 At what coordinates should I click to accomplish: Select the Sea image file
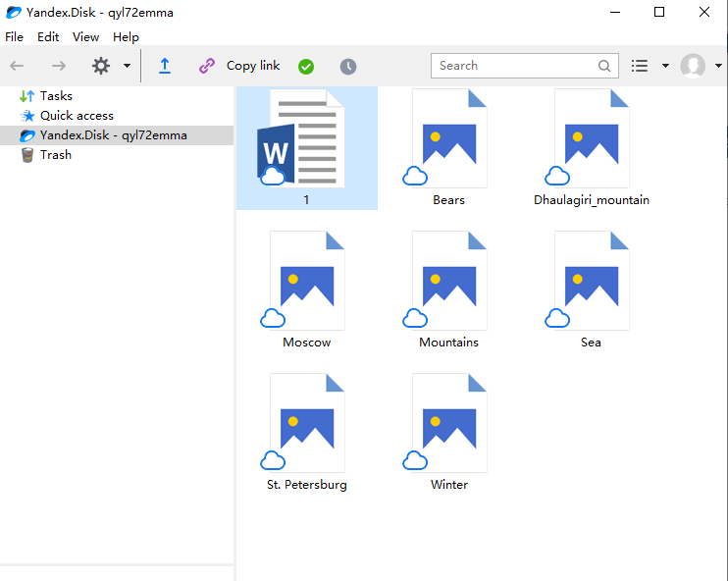pyautogui.click(x=591, y=290)
